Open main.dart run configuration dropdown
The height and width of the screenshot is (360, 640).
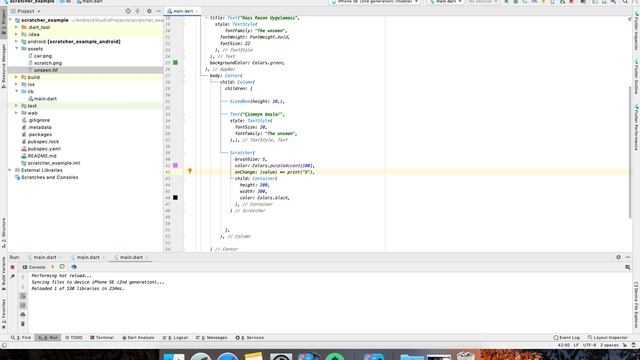pyautogui.click(x=446, y=2)
